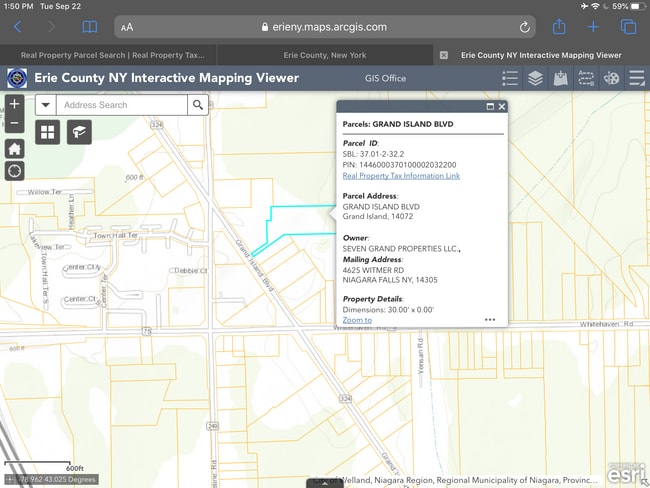Open Real Property Tax Information Link
The image size is (650, 488).
click(x=401, y=176)
